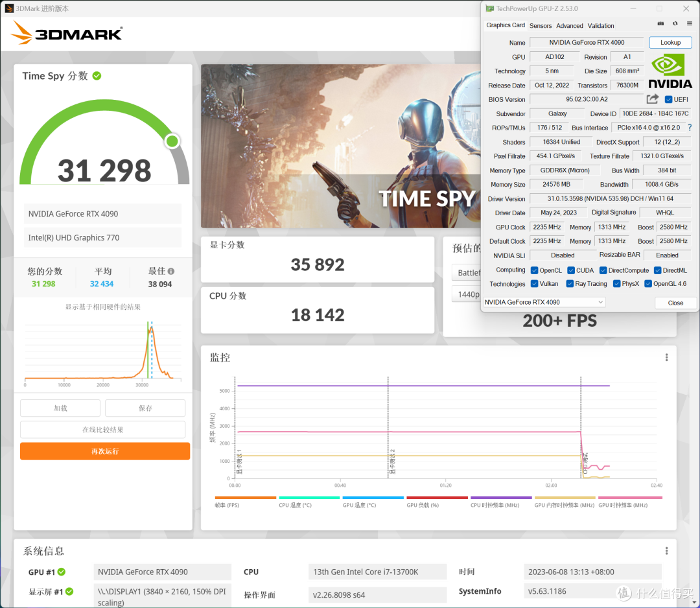Image resolution: width=700 pixels, height=608 pixels.
Task: Click the GPU-Z refresh icon
Action: pos(675,24)
